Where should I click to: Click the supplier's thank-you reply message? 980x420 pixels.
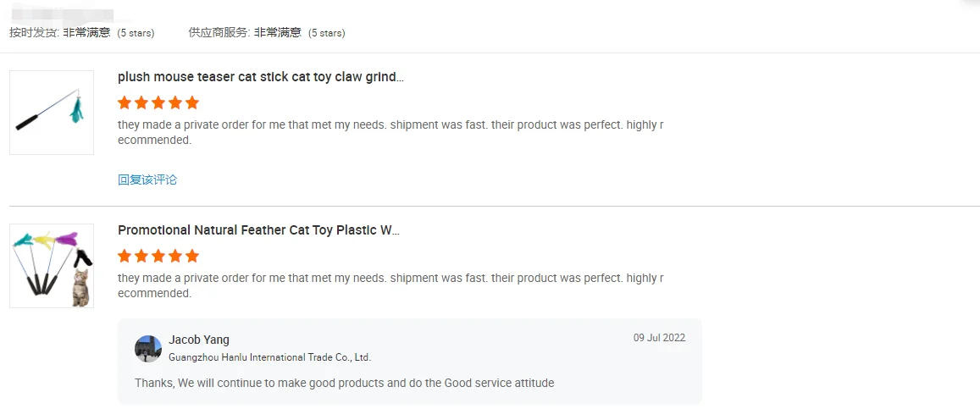pos(344,383)
